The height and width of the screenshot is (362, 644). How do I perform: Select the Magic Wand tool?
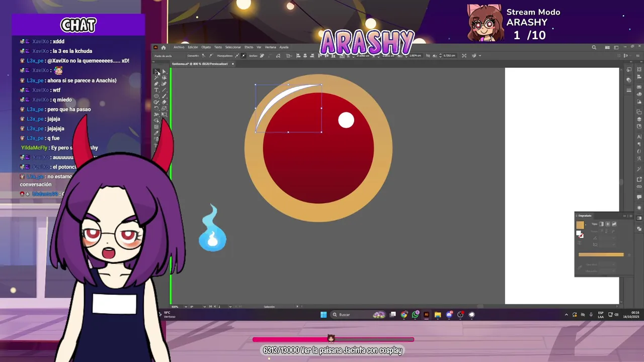point(156,77)
